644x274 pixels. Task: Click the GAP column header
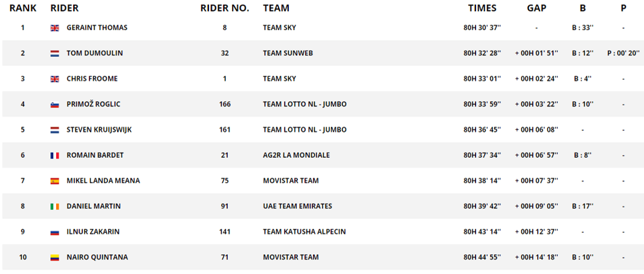point(536,8)
